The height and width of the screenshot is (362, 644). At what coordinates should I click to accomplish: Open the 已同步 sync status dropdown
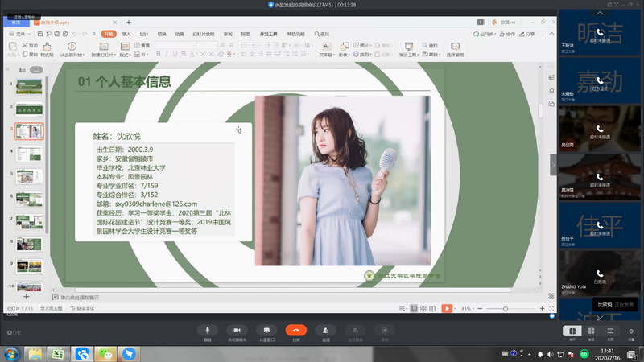pos(485,34)
